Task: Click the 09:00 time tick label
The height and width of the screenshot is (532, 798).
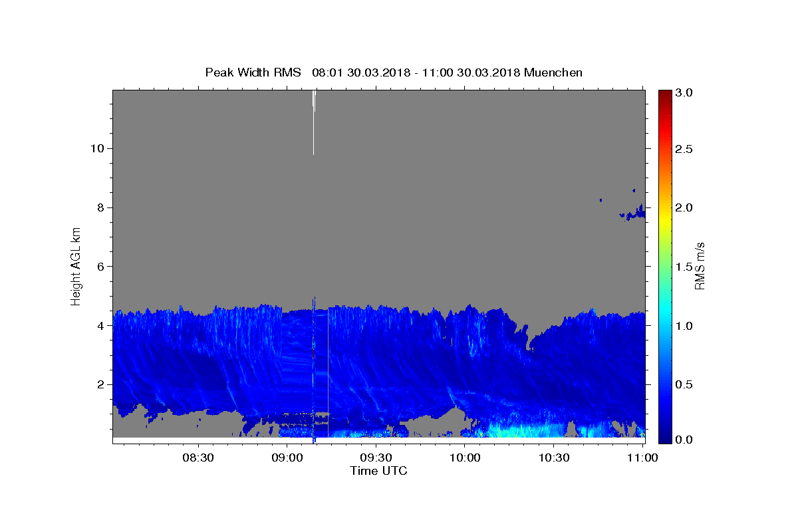Action: (287, 458)
